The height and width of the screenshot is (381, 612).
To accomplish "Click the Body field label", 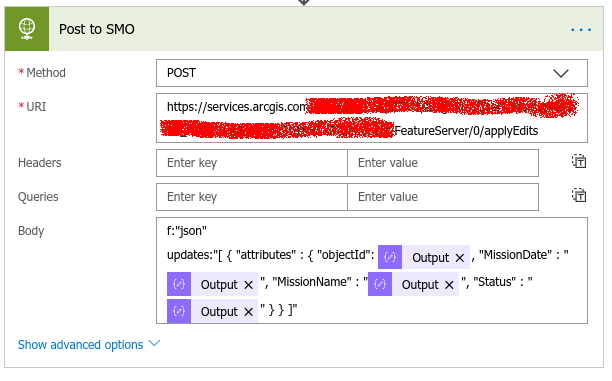I will [x=31, y=231].
